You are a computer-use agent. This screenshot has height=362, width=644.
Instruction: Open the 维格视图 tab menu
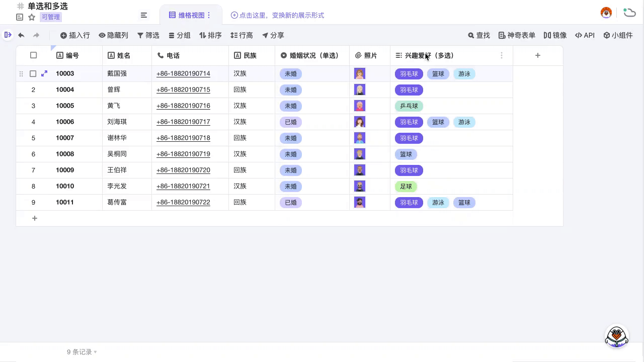tap(208, 15)
